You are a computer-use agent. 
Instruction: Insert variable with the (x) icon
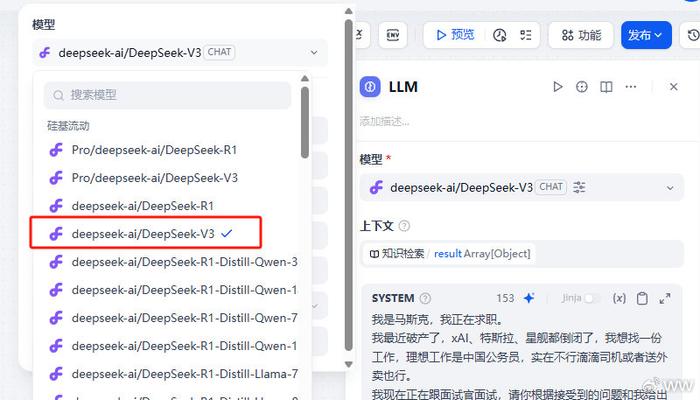pos(619,298)
